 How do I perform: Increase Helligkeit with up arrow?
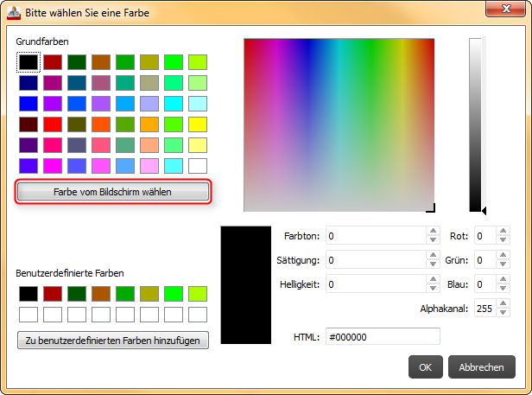[433, 279]
